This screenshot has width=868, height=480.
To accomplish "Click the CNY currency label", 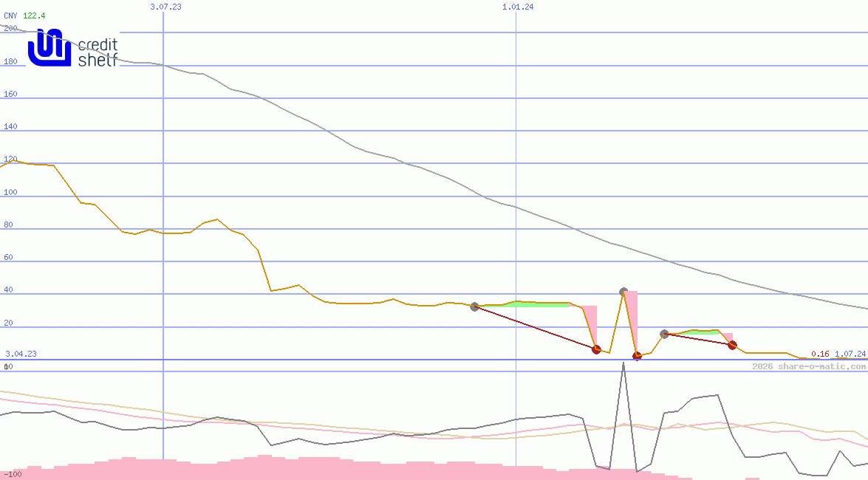I will point(10,16).
